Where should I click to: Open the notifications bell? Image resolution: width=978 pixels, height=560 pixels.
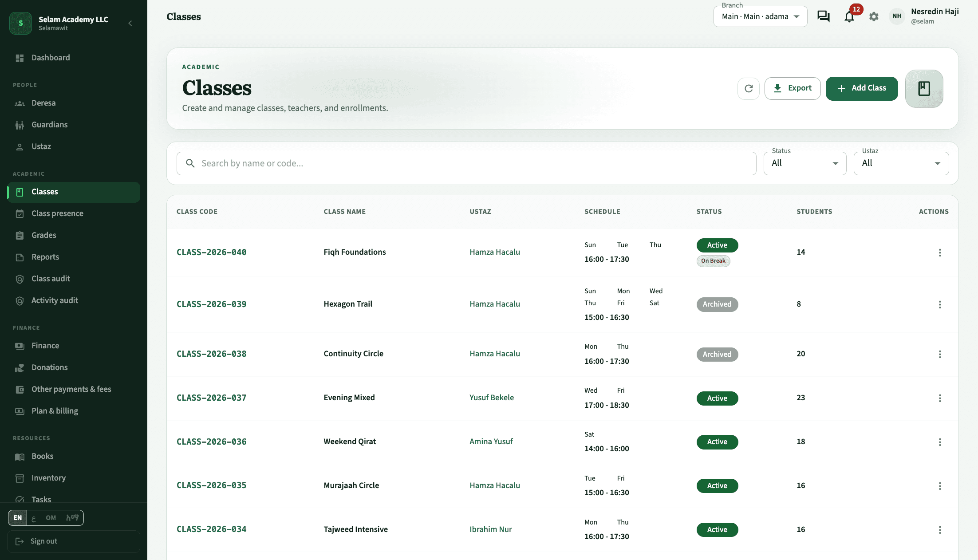click(849, 16)
